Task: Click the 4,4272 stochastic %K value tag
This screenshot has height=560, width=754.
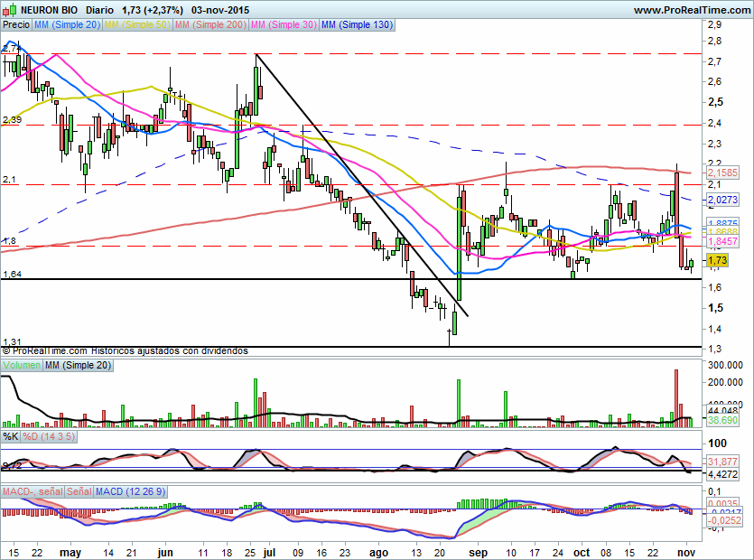Action: pos(722,474)
